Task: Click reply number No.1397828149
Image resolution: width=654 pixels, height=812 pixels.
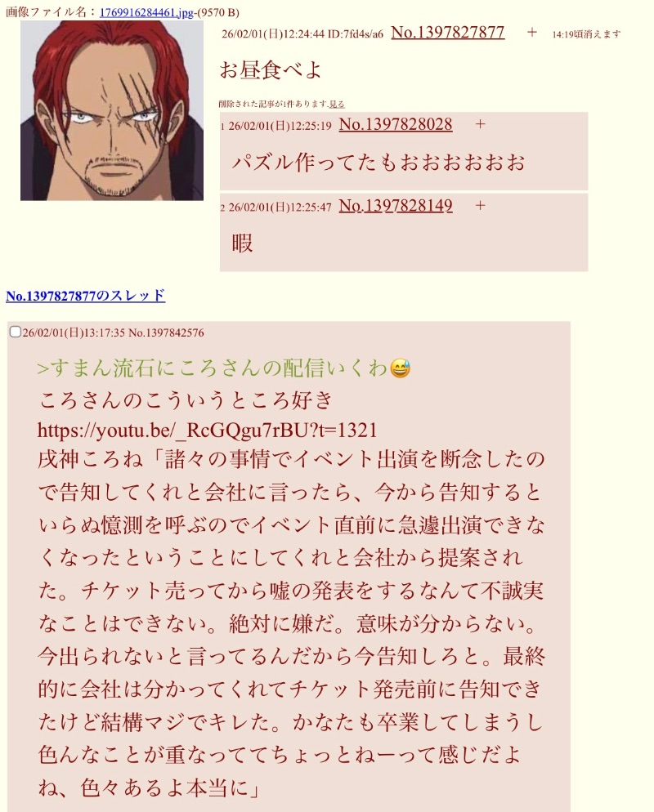Action: pyautogui.click(x=396, y=206)
